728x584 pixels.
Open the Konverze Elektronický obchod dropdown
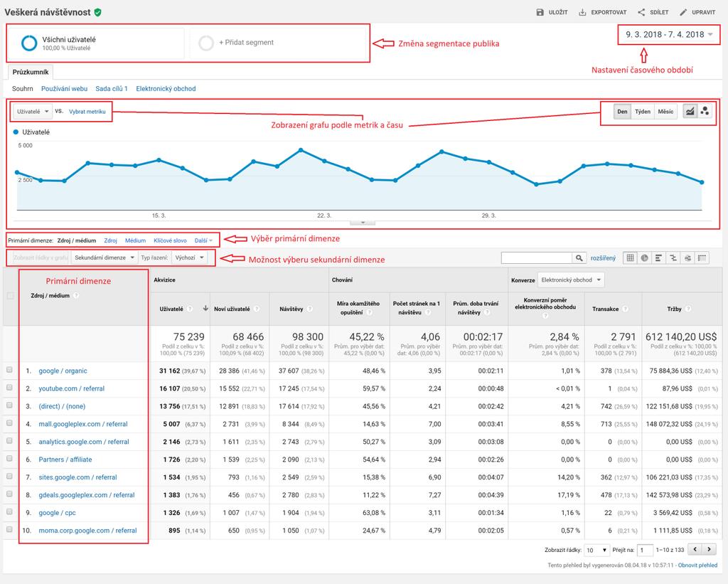pos(571,280)
